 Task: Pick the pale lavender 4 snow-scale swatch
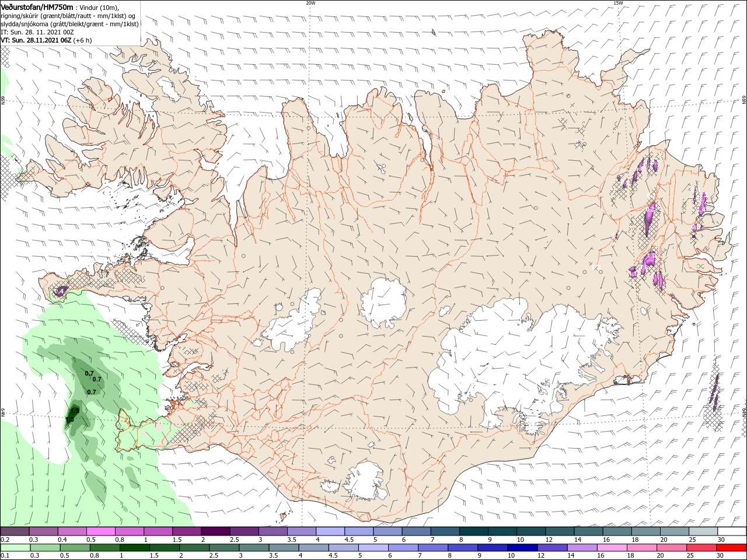(330, 531)
